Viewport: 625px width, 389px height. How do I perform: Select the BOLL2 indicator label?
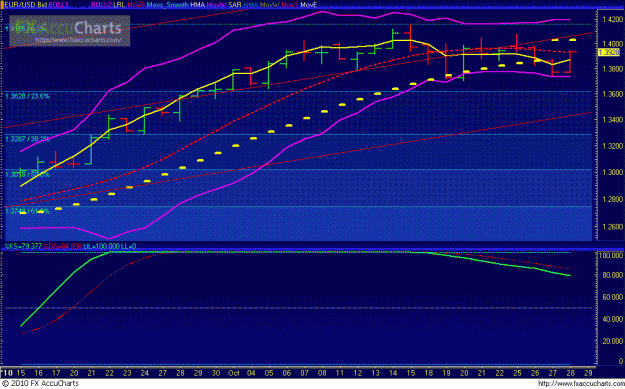101,5
